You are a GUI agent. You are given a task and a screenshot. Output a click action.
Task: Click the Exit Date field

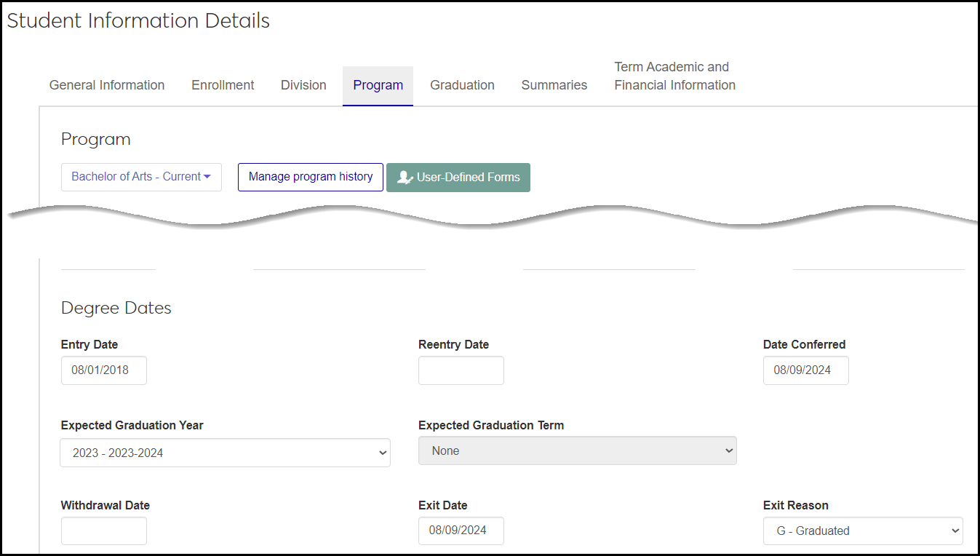pos(461,531)
